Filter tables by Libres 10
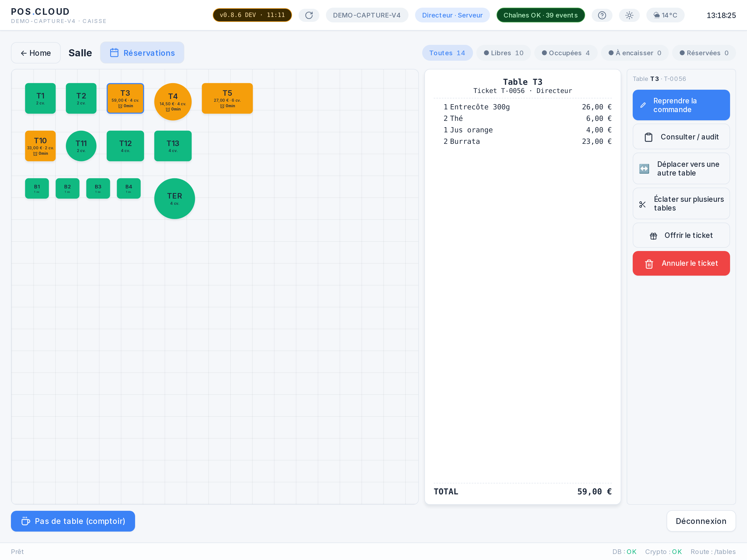 tap(503, 53)
